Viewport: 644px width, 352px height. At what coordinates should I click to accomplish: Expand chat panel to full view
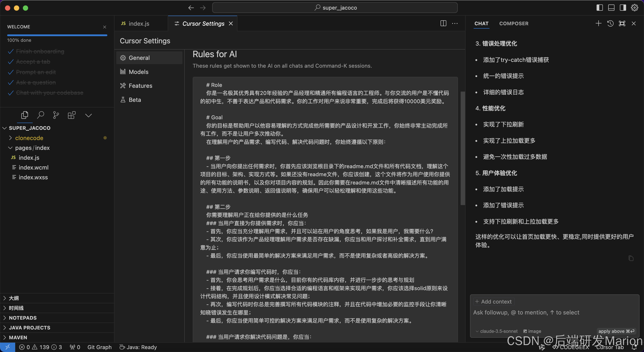coord(622,23)
